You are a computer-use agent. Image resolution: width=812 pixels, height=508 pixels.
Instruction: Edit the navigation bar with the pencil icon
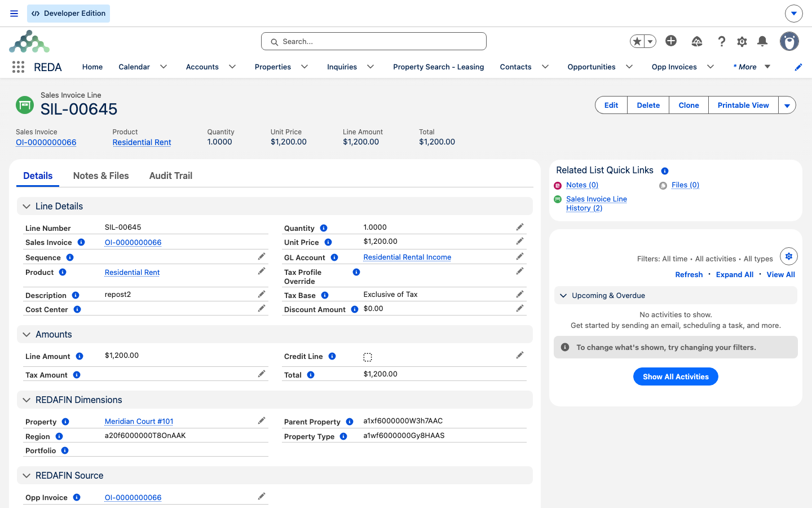[798, 67]
